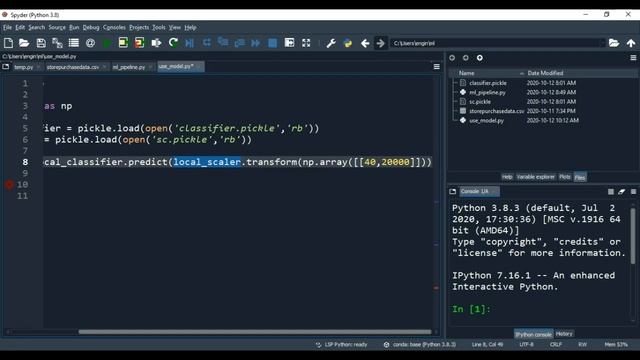Switch to the Help pane tab
Screen dimensions: 640x360
507,177
